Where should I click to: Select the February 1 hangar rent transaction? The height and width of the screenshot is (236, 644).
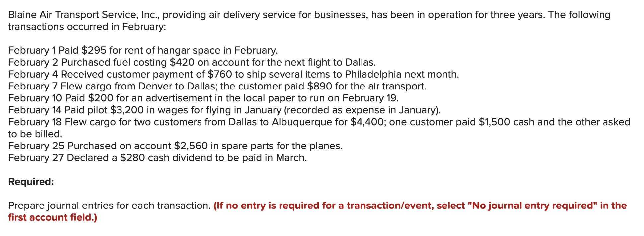[143, 50]
